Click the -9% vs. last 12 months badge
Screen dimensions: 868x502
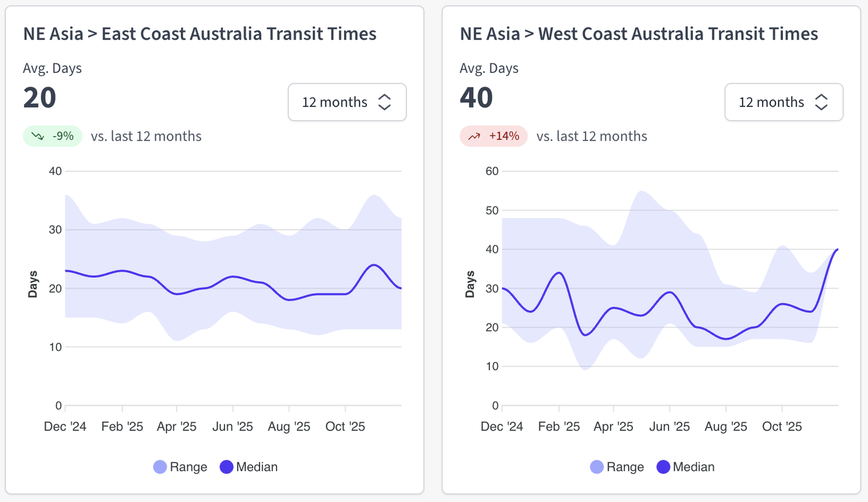coord(52,136)
